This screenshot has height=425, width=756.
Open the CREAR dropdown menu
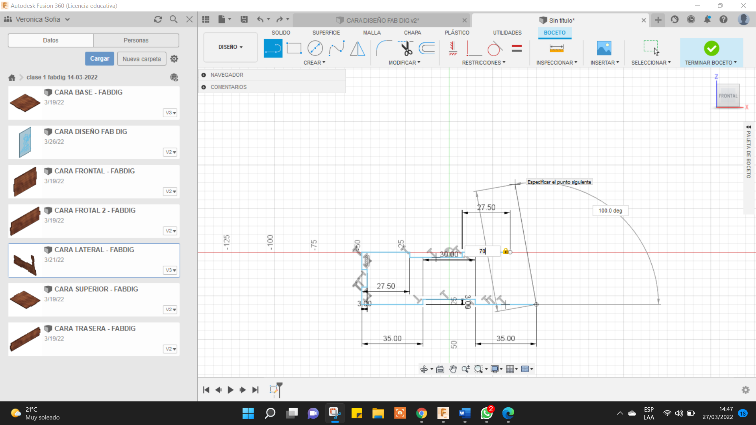pos(314,63)
